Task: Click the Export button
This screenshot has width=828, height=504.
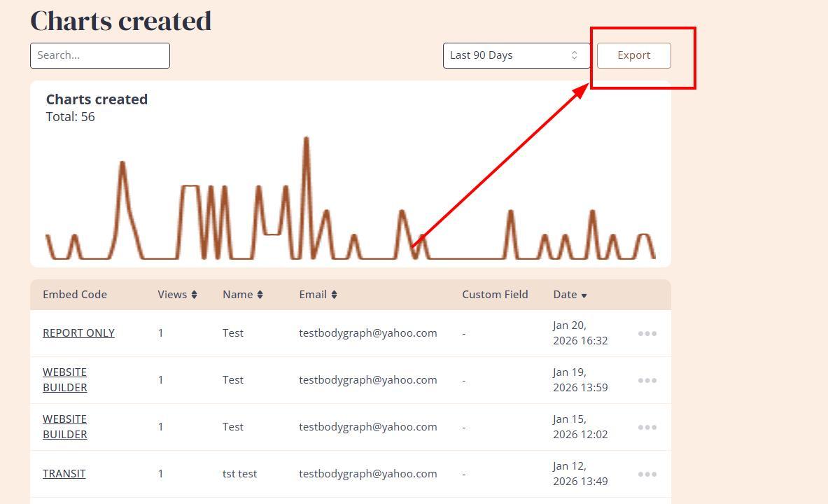Action: point(633,55)
